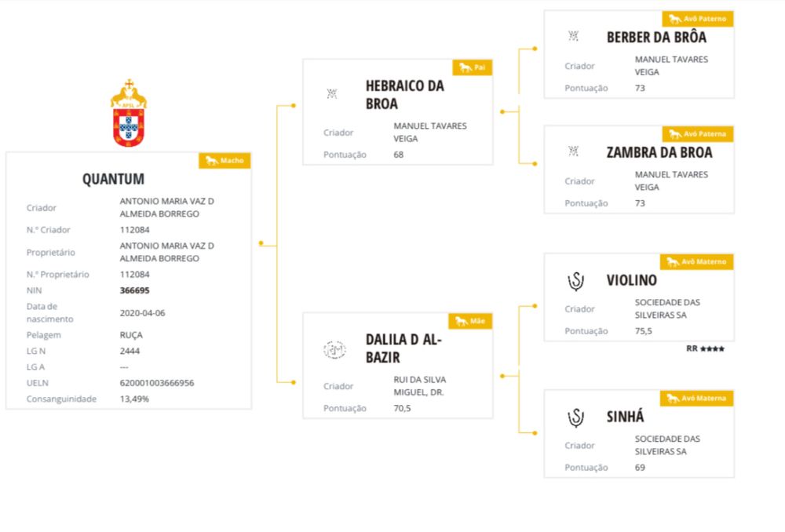
Task: Open the Hebraico da Broa horse page
Action: tap(404, 94)
